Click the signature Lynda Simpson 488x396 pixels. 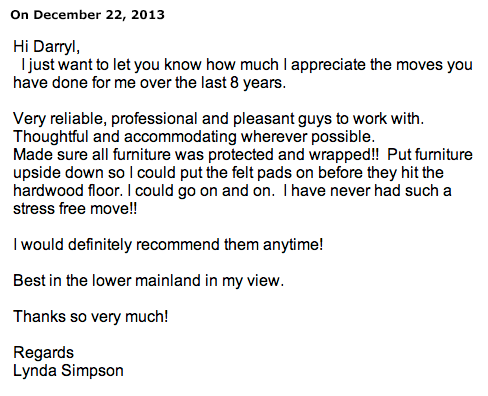click(68, 371)
